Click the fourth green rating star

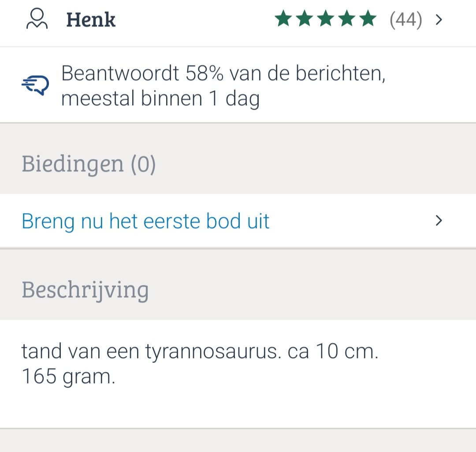tap(346, 19)
